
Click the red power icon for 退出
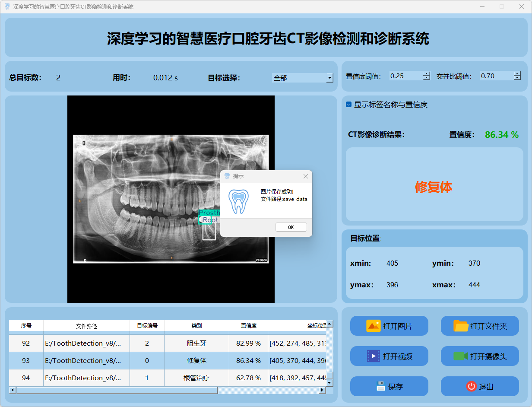471,386
